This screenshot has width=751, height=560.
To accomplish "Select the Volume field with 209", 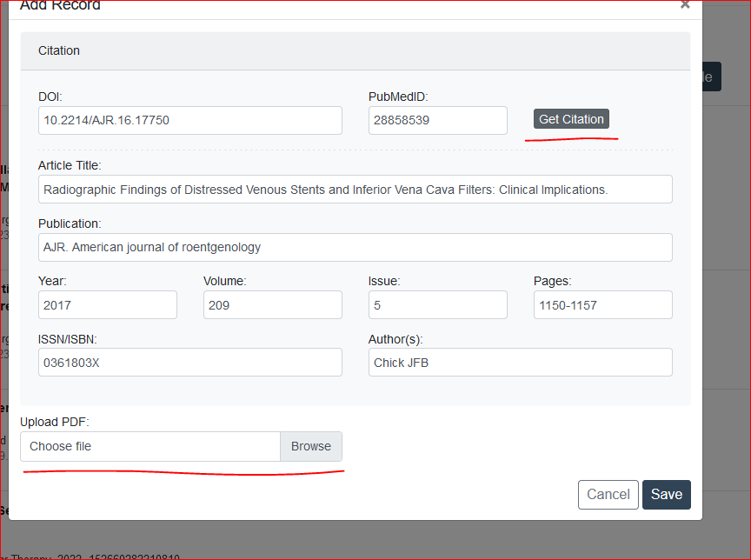I will pyautogui.click(x=273, y=304).
